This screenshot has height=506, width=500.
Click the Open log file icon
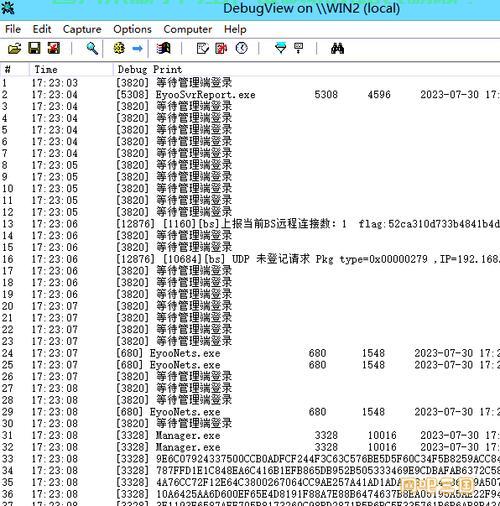14,49
